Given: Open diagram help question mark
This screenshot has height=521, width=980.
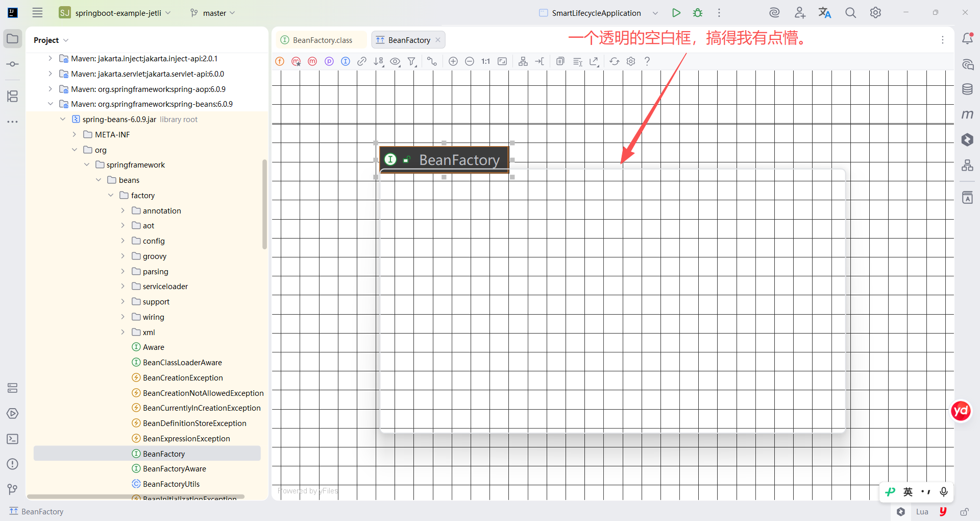Looking at the screenshot, I should (647, 61).
